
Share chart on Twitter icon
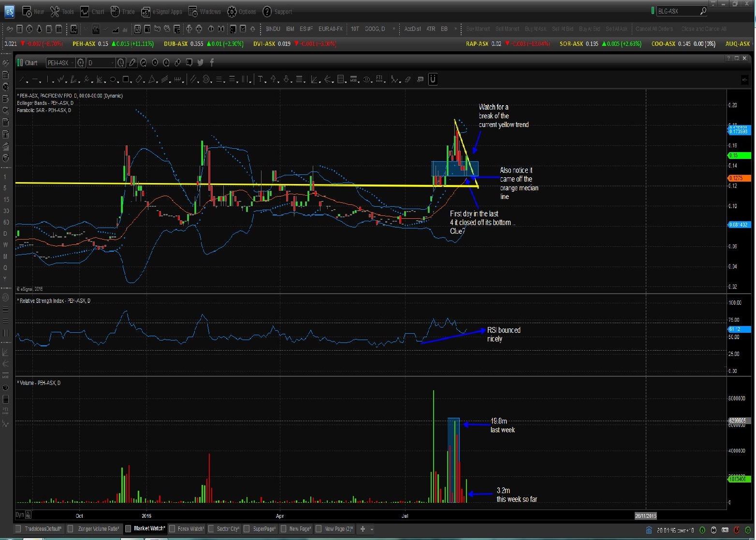[200, 62]
